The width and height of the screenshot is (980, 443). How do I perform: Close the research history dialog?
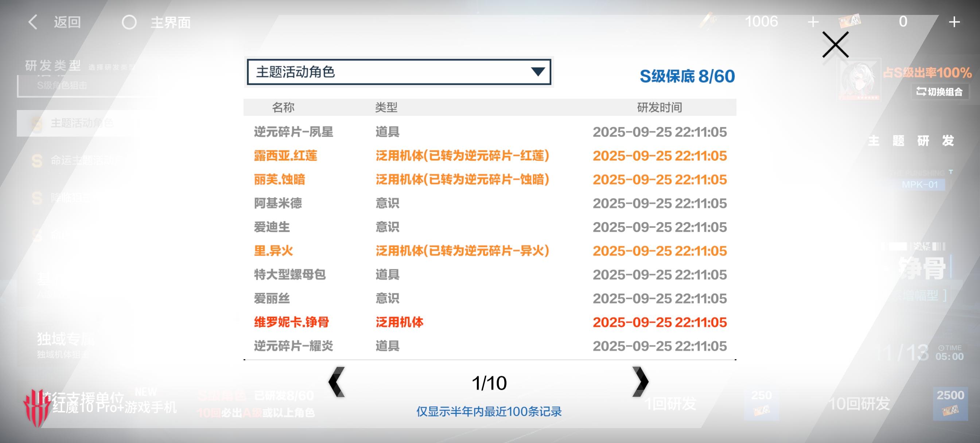pyautogui.click(x=835, y=44)
